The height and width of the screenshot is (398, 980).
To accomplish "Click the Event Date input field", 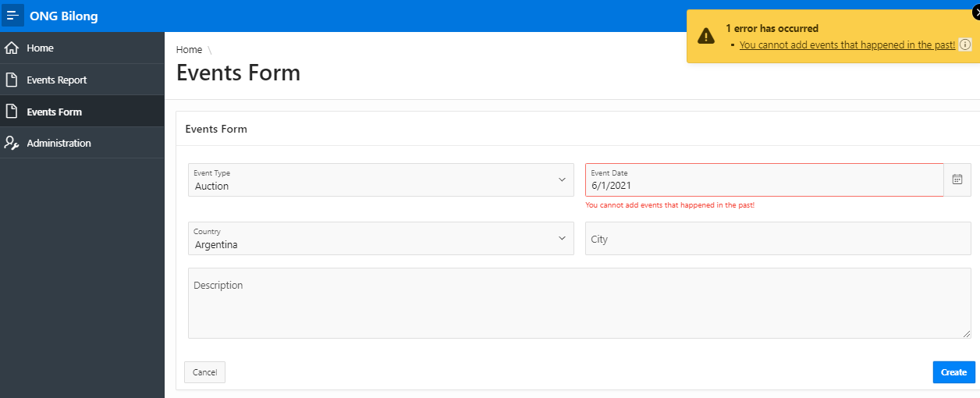I will coord(764,179).
